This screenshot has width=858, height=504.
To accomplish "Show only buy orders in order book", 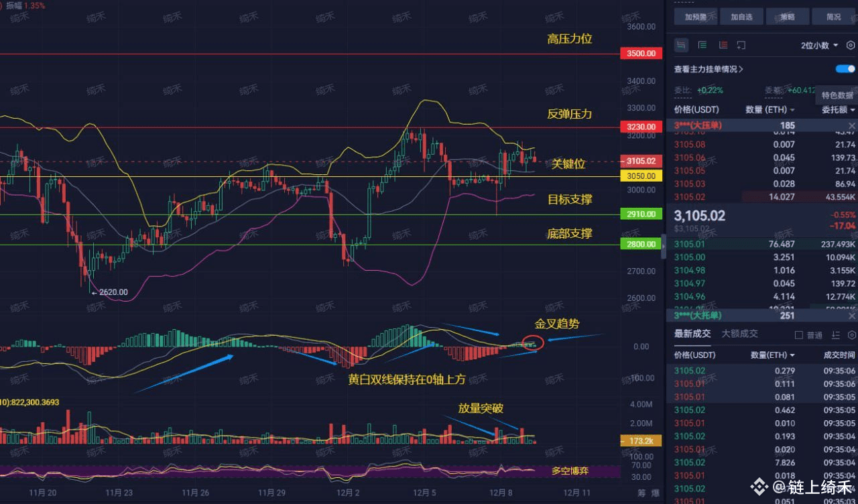I will coord(702,45).
